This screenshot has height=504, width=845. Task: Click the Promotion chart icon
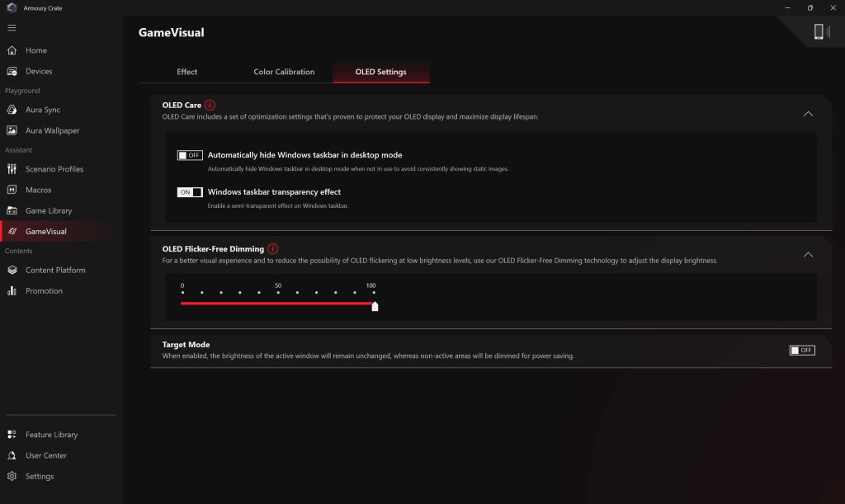[12, 290]
